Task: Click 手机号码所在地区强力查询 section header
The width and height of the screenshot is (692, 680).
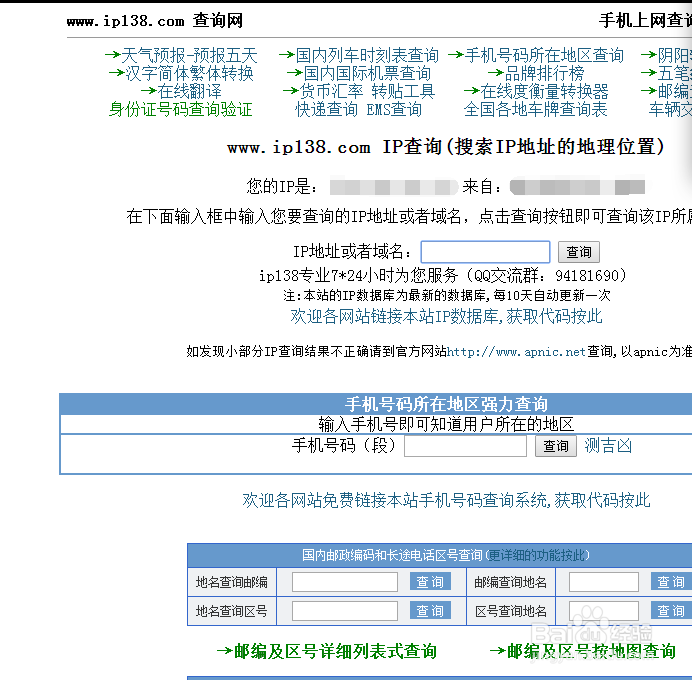Action: [446, 404]
